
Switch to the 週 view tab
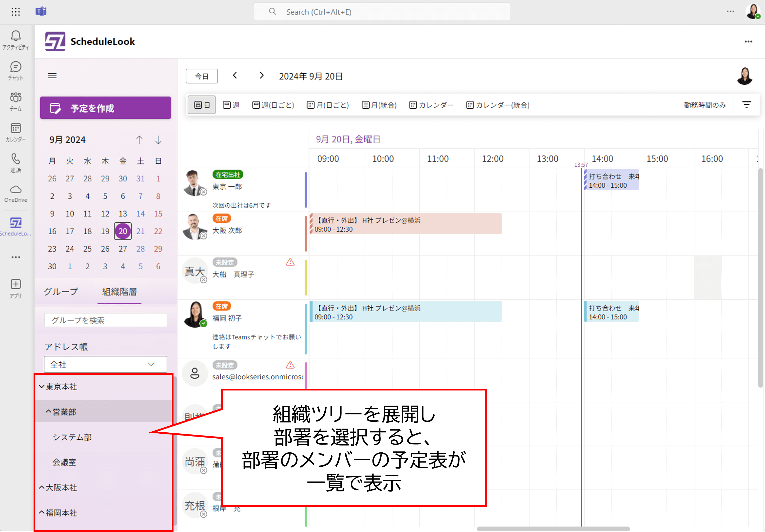[x=231, y=105]
